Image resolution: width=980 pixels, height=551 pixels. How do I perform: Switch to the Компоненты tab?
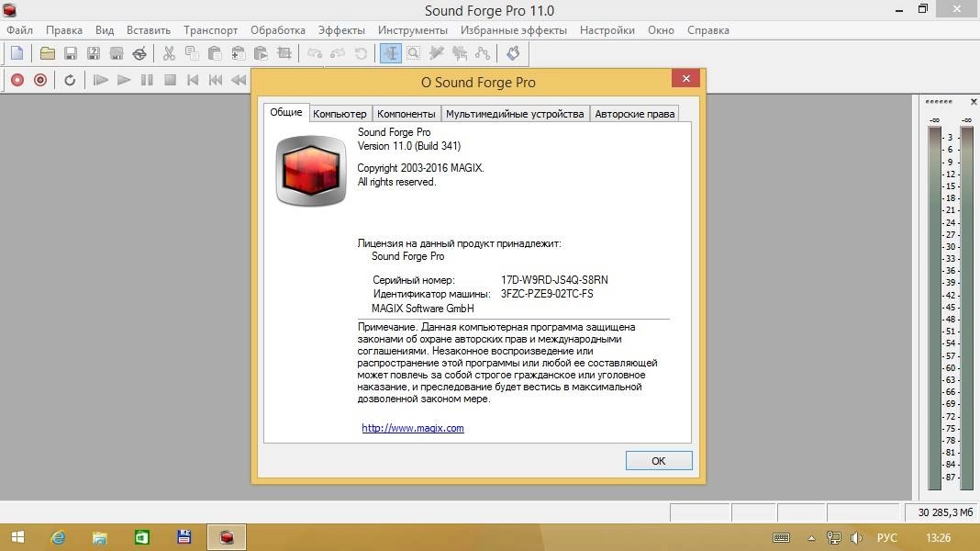[x=406, y=114]
